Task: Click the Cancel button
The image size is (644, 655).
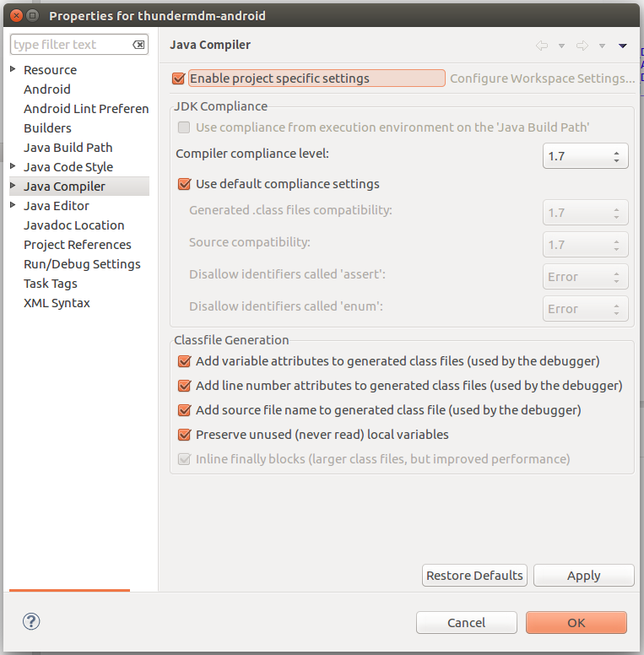Action: point(467,623)
